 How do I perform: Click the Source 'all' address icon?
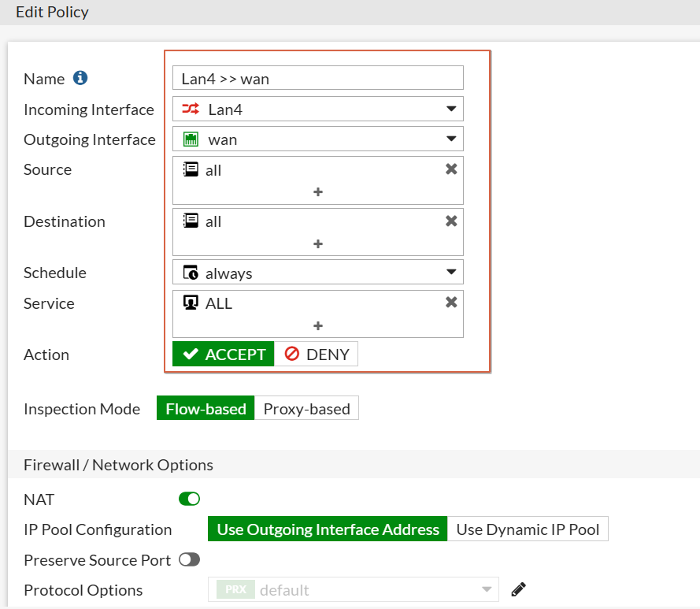(191, 169)
